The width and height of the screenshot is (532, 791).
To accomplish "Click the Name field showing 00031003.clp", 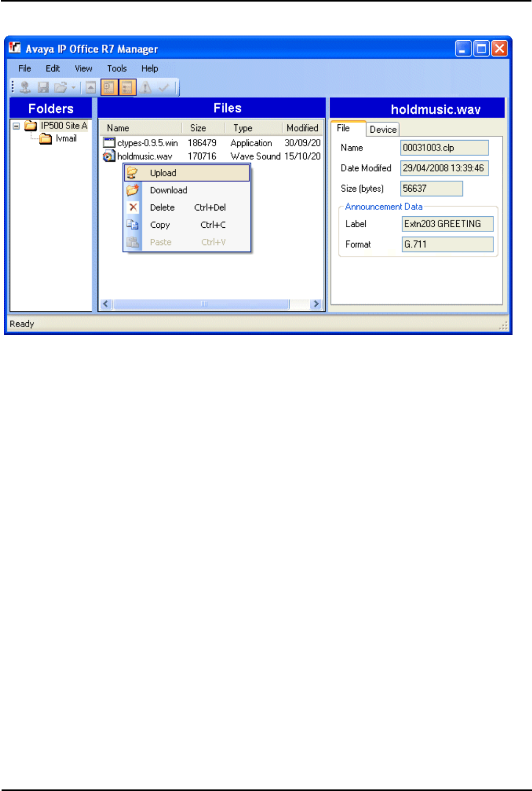I will pos(445,148).
